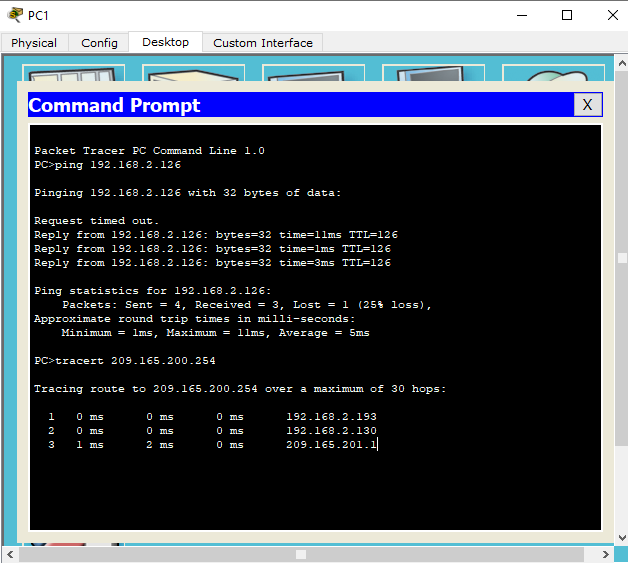Maximize the PC1 window
Viewport: 628px width, 563px height.
567,15
